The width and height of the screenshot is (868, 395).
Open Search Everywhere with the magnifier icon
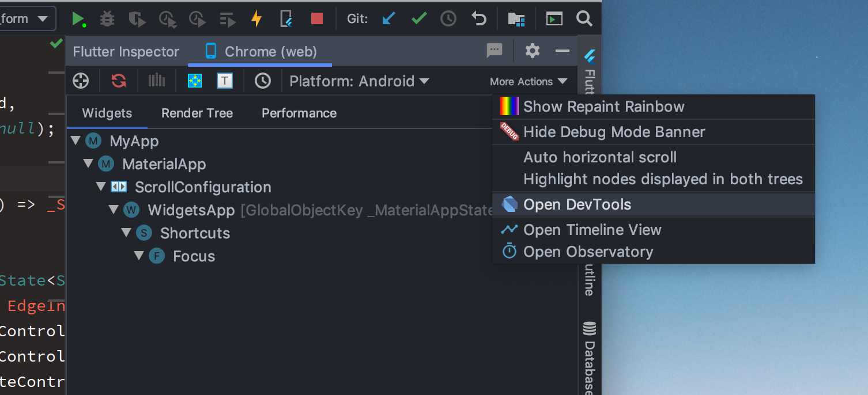point(584,18)
